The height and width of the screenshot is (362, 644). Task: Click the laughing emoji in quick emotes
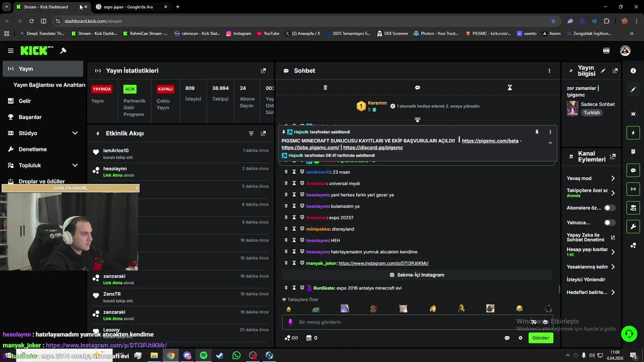click(519, 309)
